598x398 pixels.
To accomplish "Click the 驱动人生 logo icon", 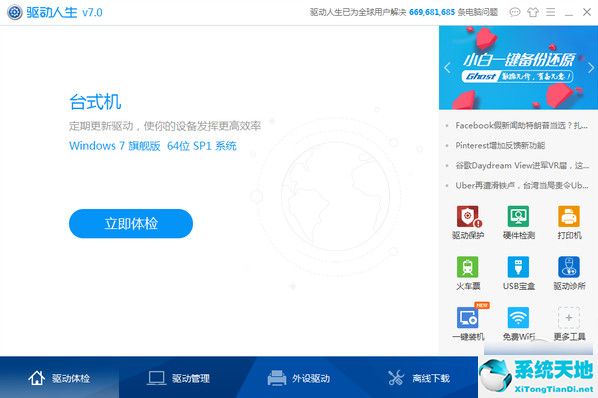I will tap(15, 13).
